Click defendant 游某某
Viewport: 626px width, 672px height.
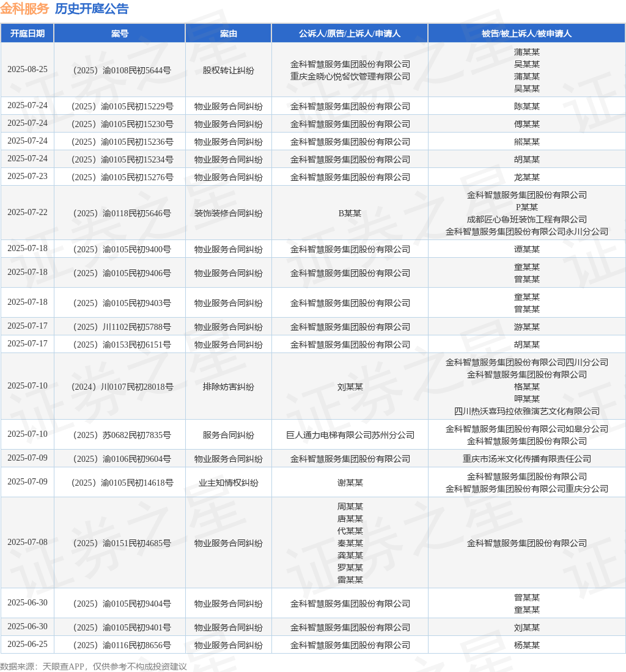click(526, 327)
